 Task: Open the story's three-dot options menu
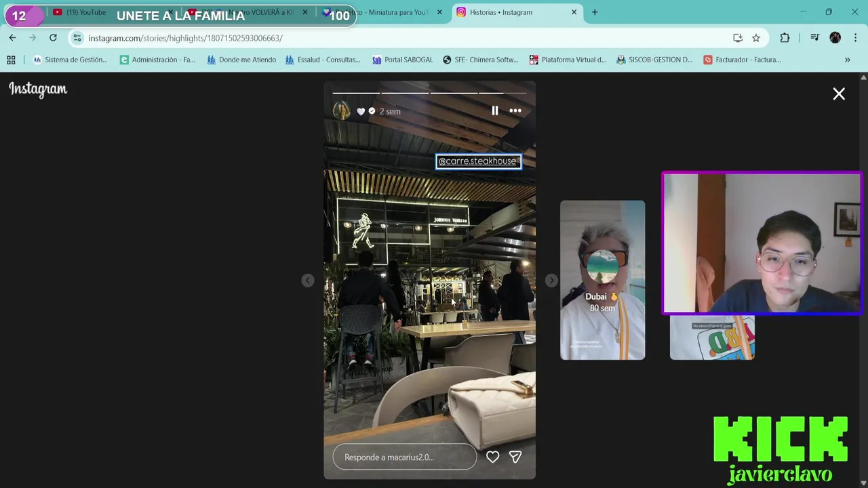tap(515, 111)
